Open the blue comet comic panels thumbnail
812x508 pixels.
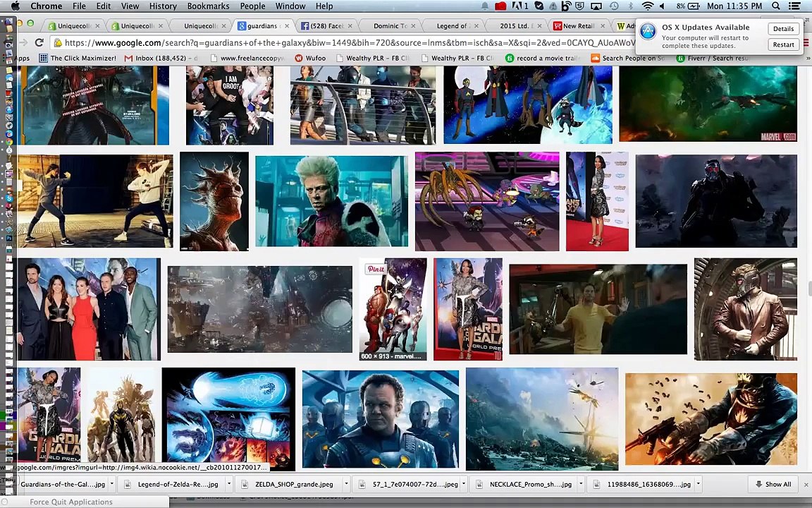click(x=228, y=419)
